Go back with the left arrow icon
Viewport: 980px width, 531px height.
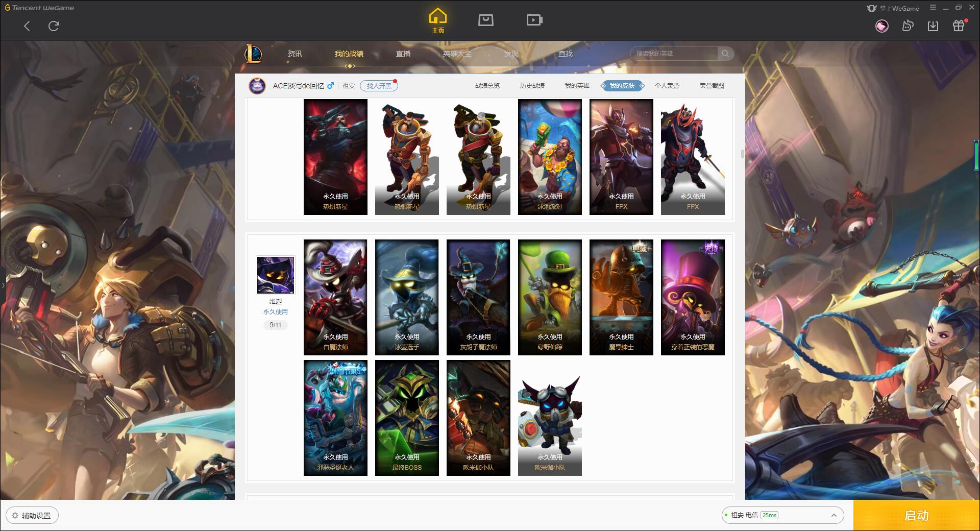pos(27,26)
